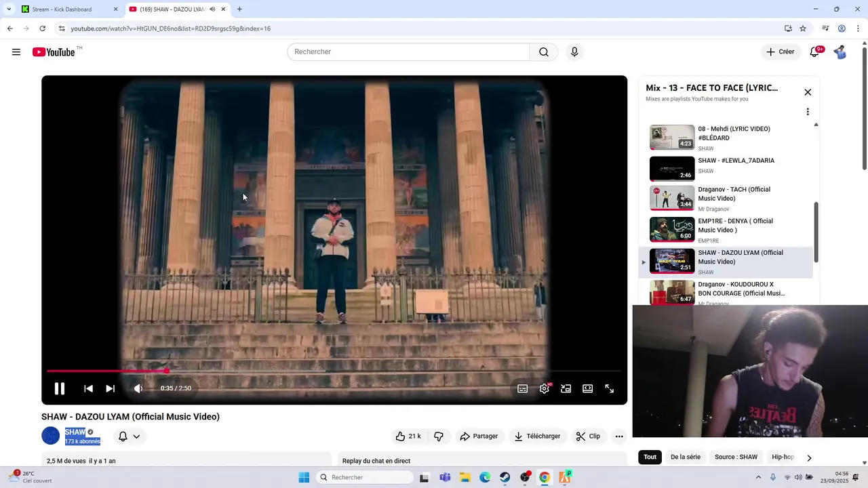Click the playlist panel scrollbar
Screen dimensions: 868x488
[x=816, y=232]
